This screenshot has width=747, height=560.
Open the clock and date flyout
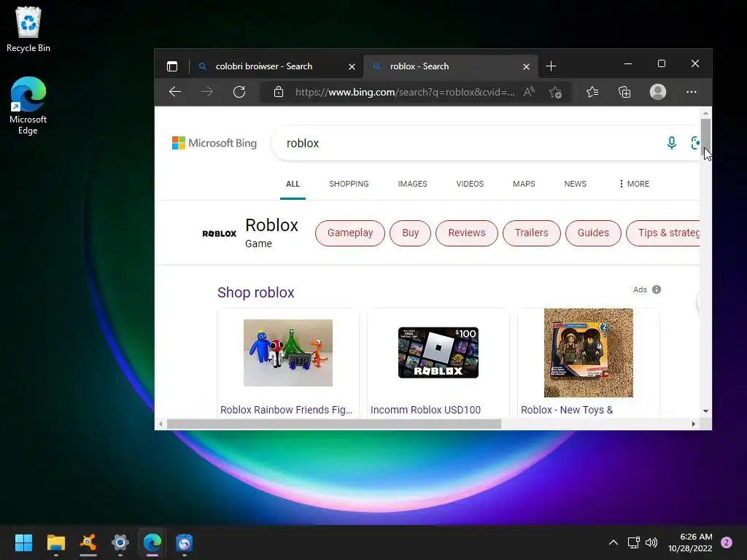(690, 542)
